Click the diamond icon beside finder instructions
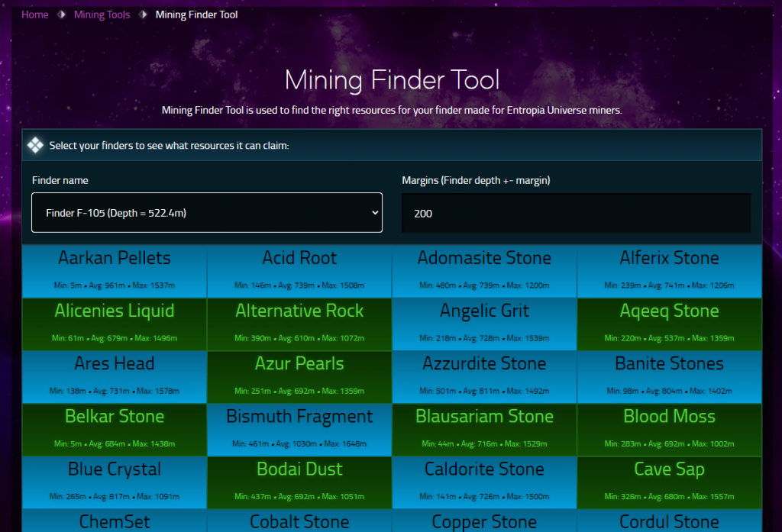The image size is (782, 532). [x=35, y=145]
